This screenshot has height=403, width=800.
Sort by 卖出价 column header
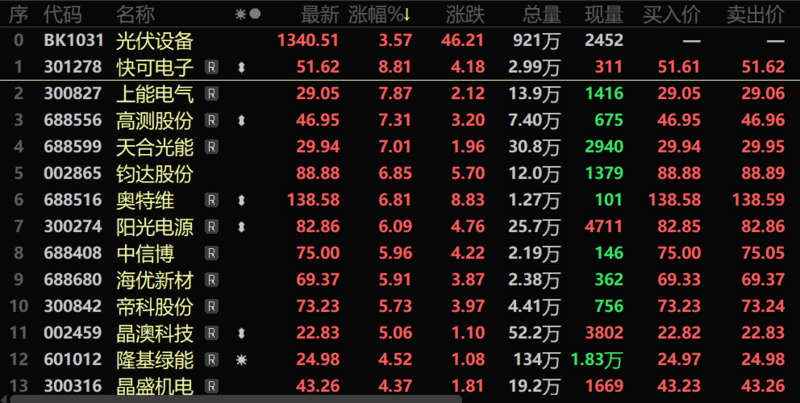click(756, 15)
